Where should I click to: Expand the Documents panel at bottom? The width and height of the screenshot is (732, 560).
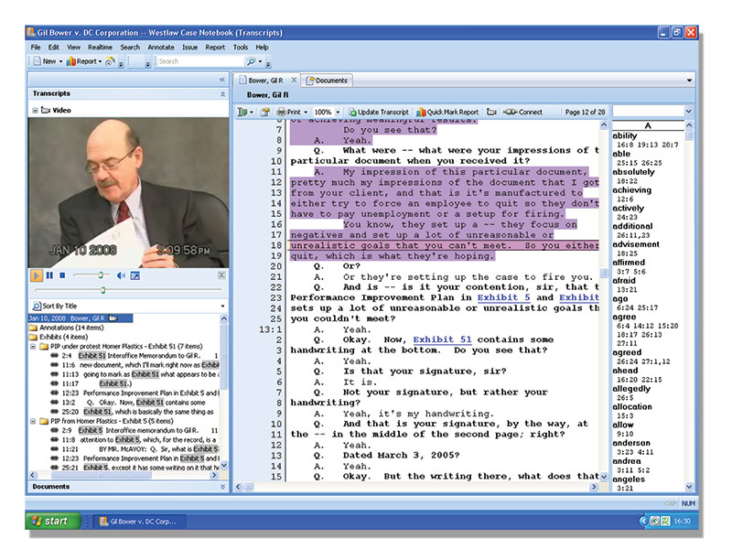click(222, 486)
